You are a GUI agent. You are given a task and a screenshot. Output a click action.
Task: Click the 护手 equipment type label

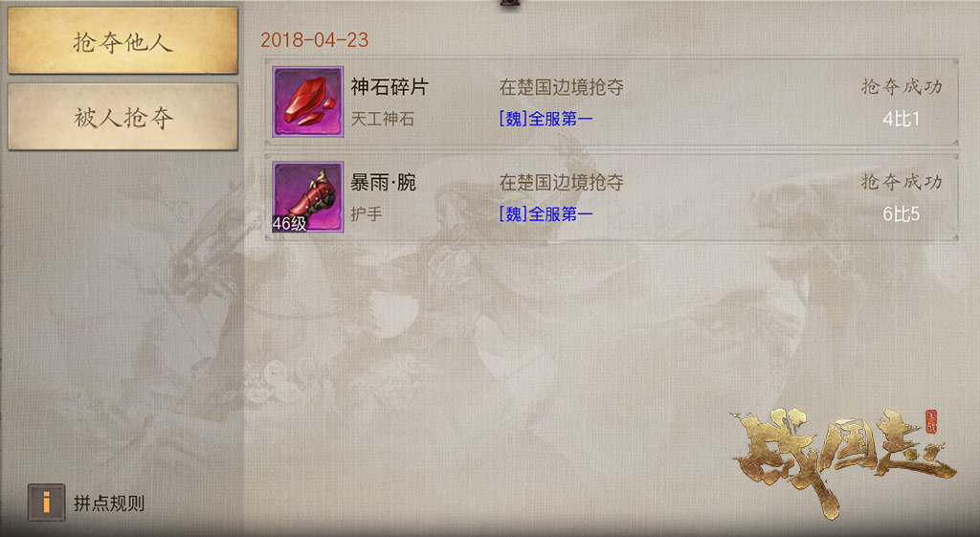(x=366, y=213)
